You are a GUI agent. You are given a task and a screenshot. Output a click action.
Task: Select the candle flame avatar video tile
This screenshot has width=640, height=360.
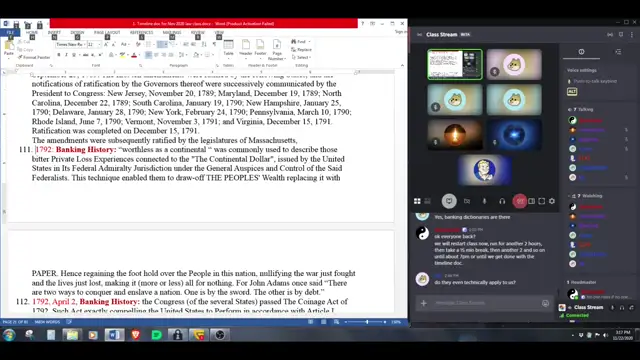pos(455,134)
